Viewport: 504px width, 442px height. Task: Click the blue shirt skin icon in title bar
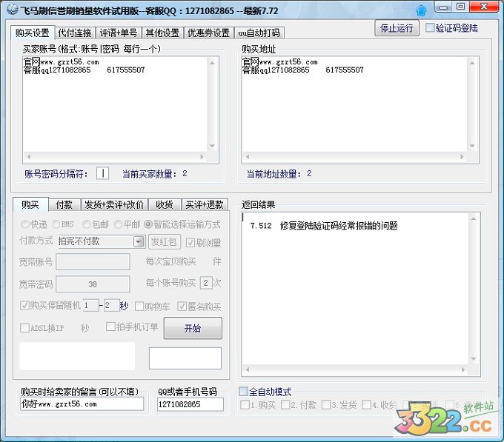pos(421,10)
